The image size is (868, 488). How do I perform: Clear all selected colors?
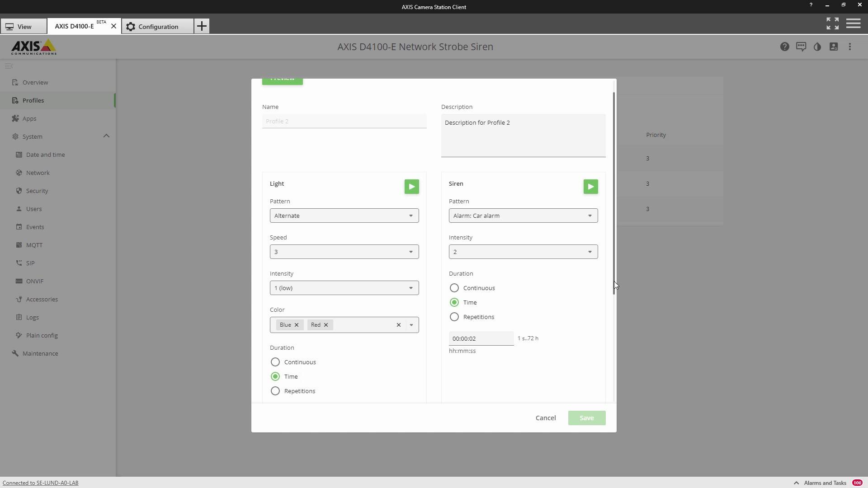[x=398, y=325]
